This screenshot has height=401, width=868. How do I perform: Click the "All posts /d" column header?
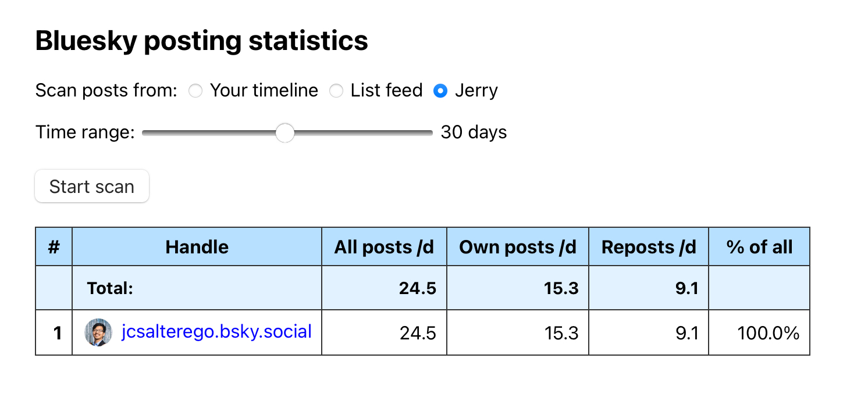pyautogui.click(x=384, y=247)
